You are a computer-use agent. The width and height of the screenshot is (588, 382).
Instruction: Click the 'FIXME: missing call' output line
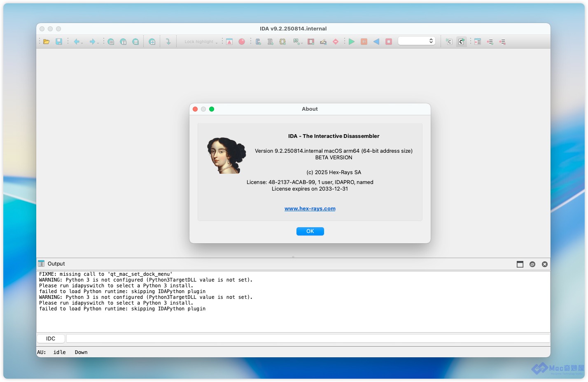point(106,274)
